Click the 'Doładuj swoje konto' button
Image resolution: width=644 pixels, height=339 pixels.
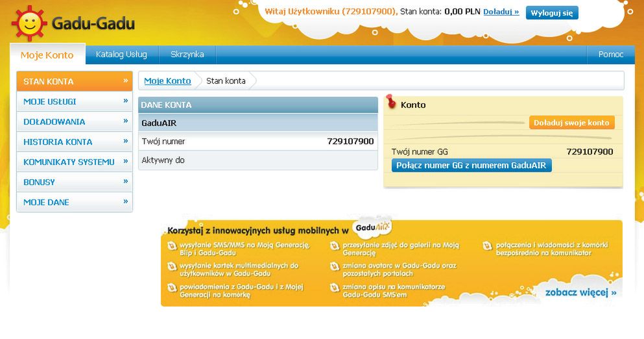point(571,123)
